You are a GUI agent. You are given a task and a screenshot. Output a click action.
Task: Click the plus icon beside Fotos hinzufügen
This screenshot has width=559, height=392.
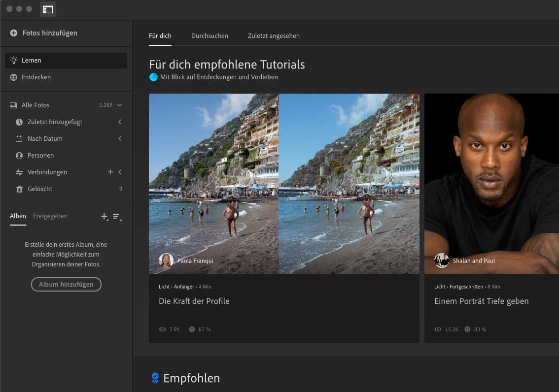14,33
